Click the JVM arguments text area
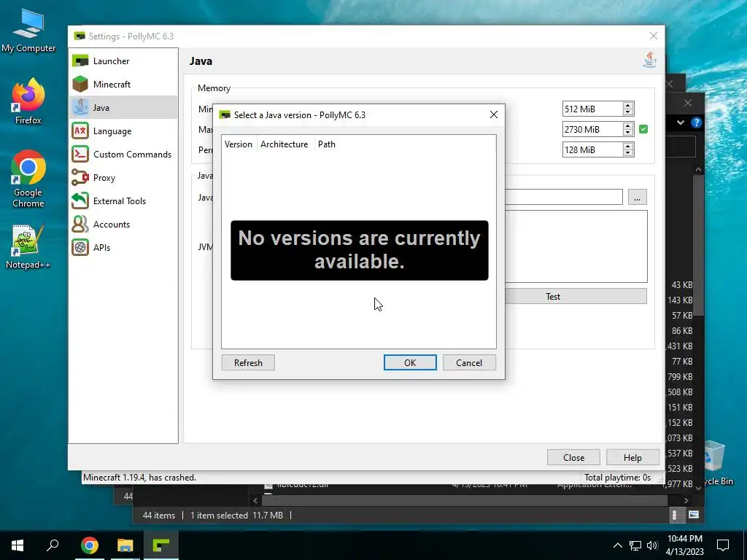 [x=576, y=246]
